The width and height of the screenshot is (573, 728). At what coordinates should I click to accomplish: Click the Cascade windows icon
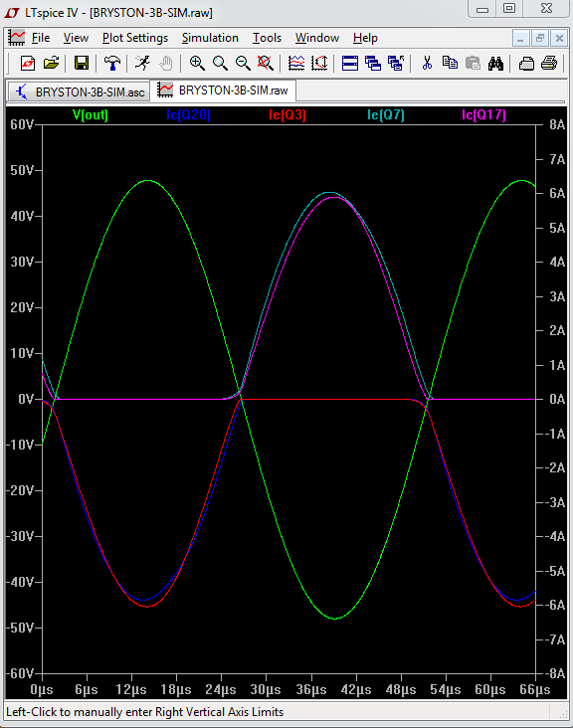pyautogui.click(x=373, y=63)
